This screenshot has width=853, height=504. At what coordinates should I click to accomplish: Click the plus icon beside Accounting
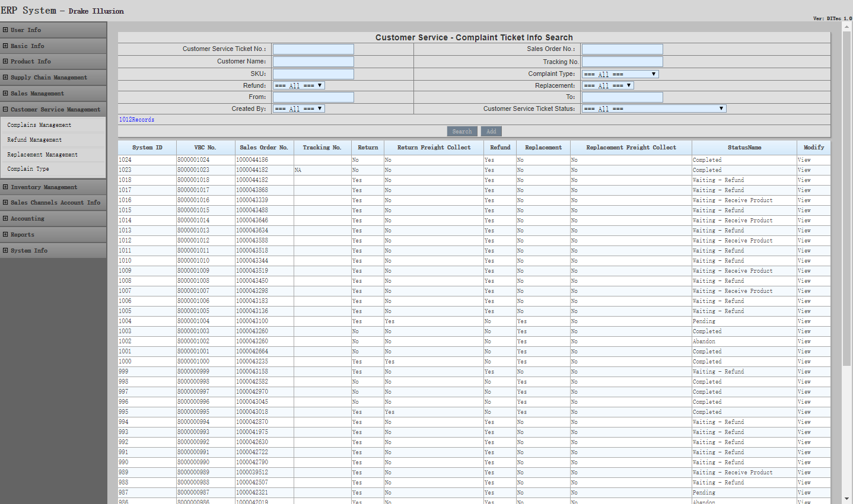tap(5, 218)
